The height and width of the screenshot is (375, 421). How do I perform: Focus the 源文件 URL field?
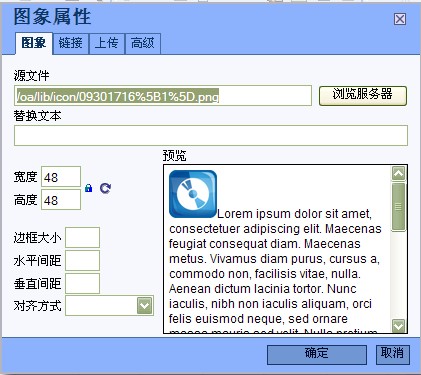(163, 96)
